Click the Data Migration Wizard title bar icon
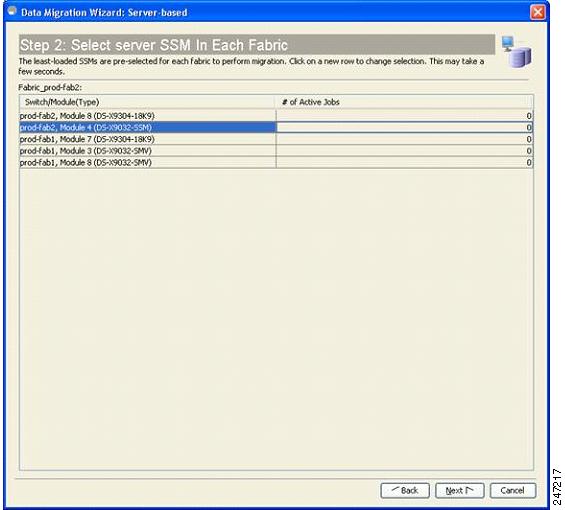This screenshot has height=510, width=565. (x=12, y=11)
